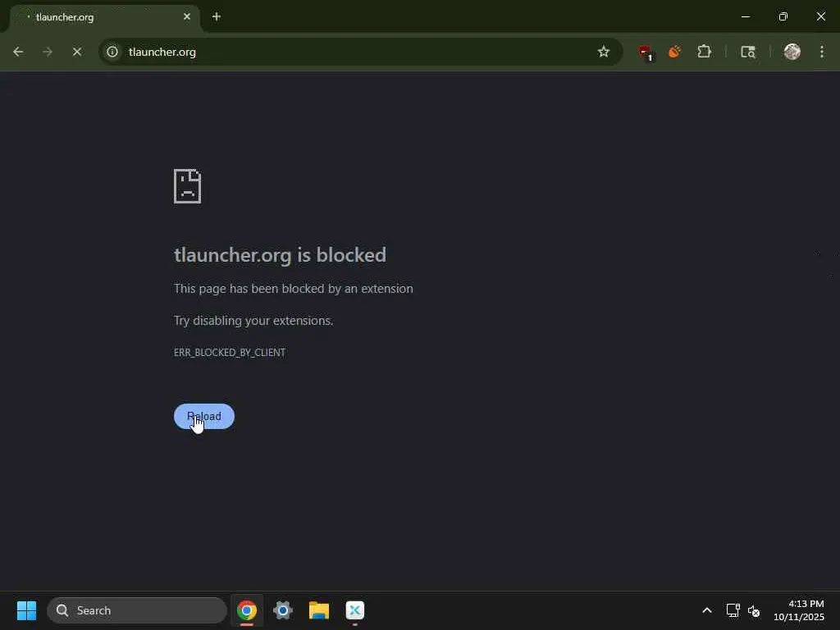Click the forward navigation arrow

tap(48, 52)
